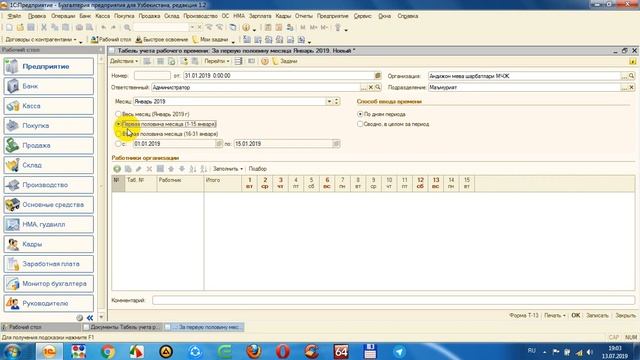Launch Google Chrome from taskbar
The height and width of the screenshot is (360, 640).
[108, 351]
